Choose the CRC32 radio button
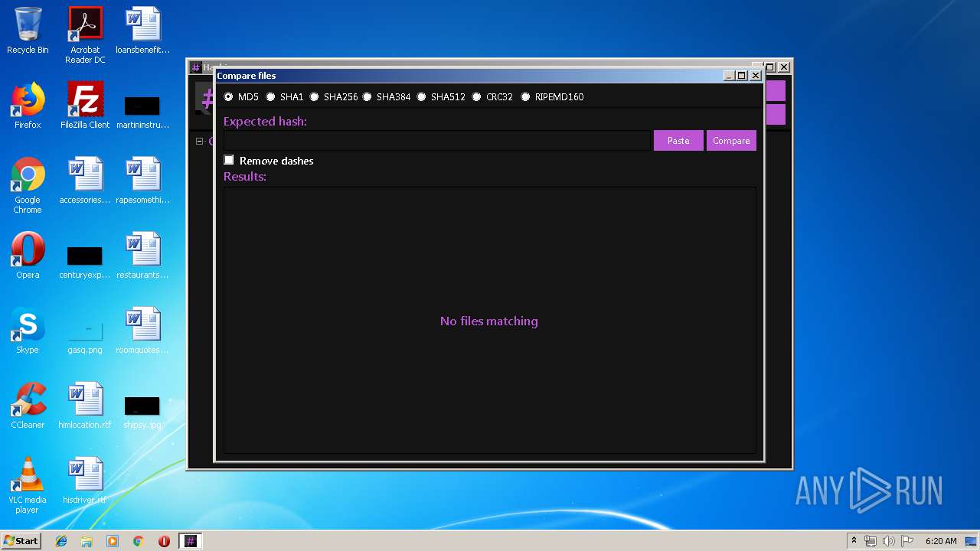 [x=476, y=97]
